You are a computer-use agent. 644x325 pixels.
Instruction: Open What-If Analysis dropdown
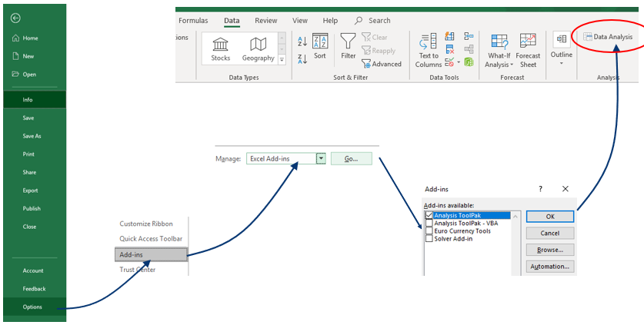click(499, 51)
